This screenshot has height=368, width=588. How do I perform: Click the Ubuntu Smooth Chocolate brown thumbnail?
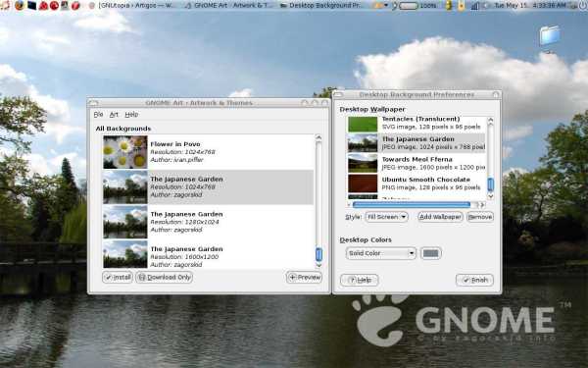tap(363, 184)
